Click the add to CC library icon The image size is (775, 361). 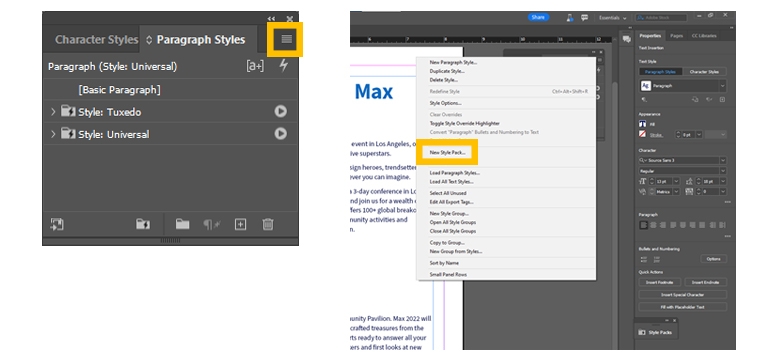point(56,224)
